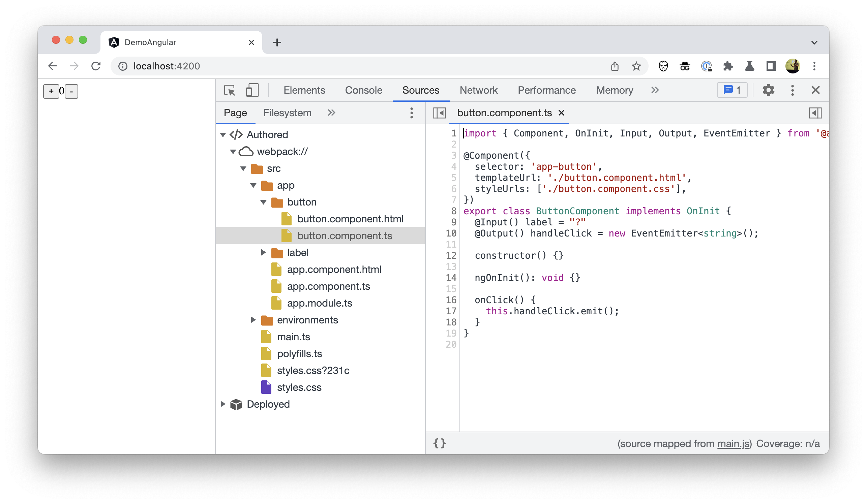The image size is (867, 504).
Task: Click the DevTools settings gear icon
Action: tap(768, 91)
